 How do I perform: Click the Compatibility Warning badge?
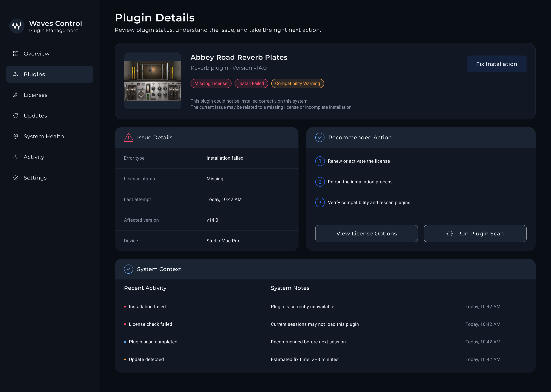(x=298, y=83)
